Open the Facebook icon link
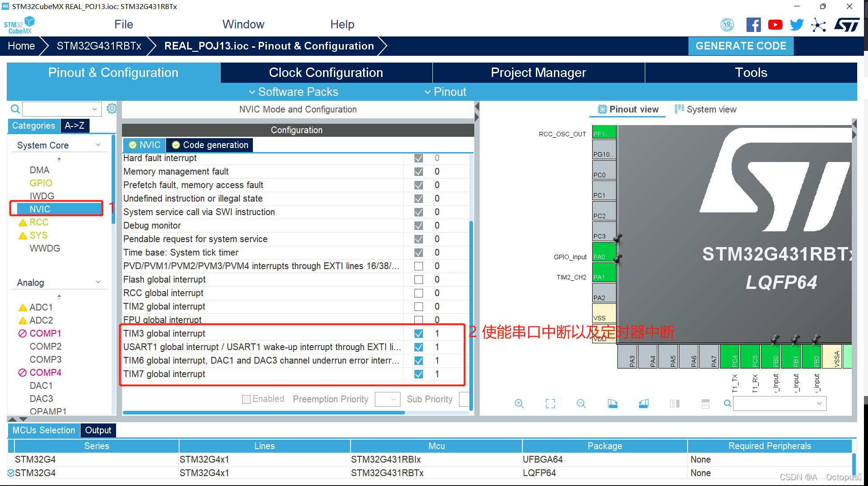This screenshot has width=868, height=486. [x=753, y=25]
